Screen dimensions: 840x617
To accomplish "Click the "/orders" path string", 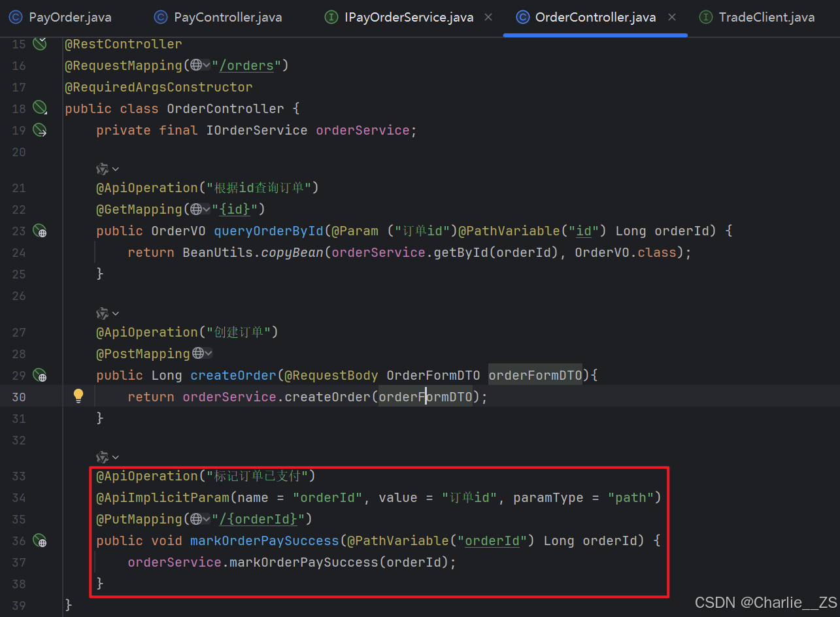I will 246,65.
